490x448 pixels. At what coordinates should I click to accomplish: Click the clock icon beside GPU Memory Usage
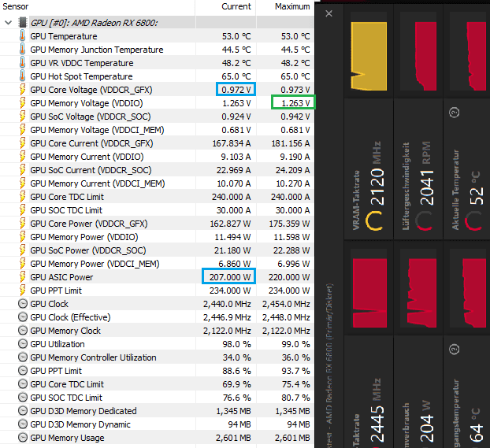pos(23,438)
